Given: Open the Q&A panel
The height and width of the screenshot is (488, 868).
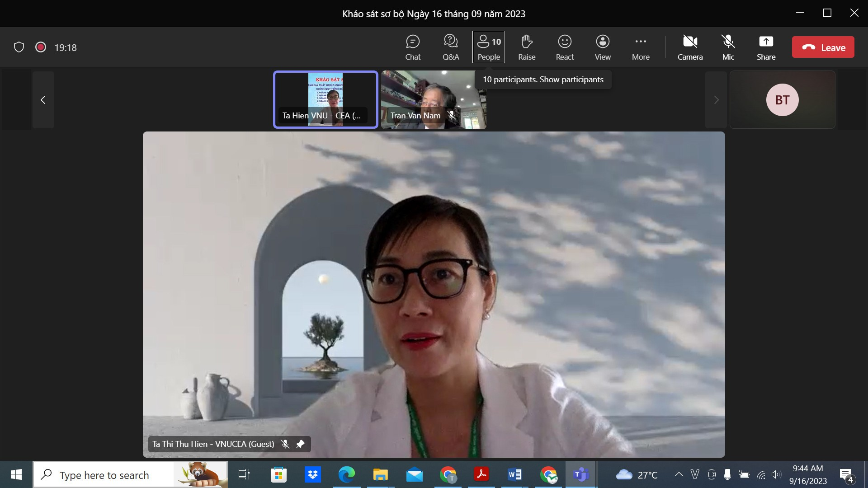Looking at the screenshot, I should [450, 47].
